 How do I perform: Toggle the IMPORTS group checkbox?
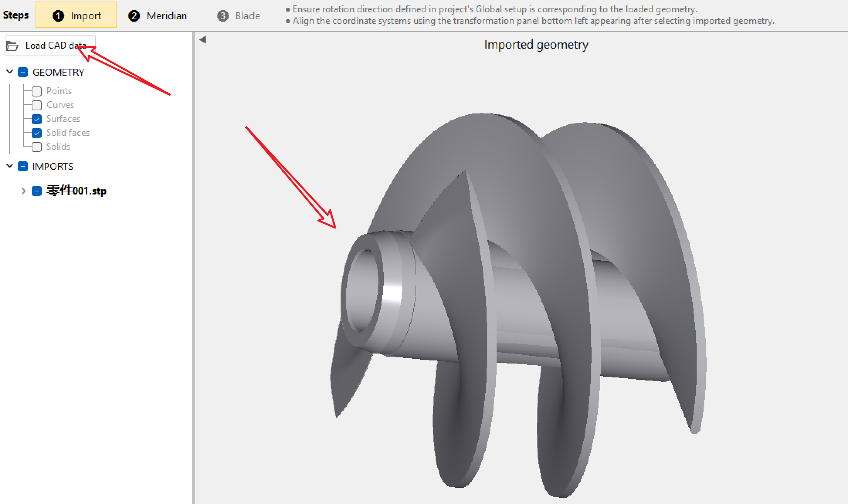coord(23,166)
